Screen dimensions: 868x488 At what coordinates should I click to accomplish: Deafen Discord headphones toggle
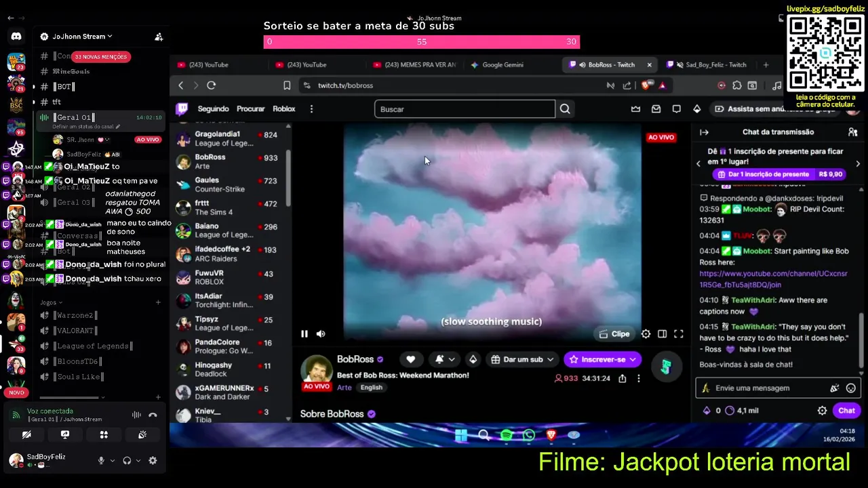pyautogui.click(x=127, y=460)
